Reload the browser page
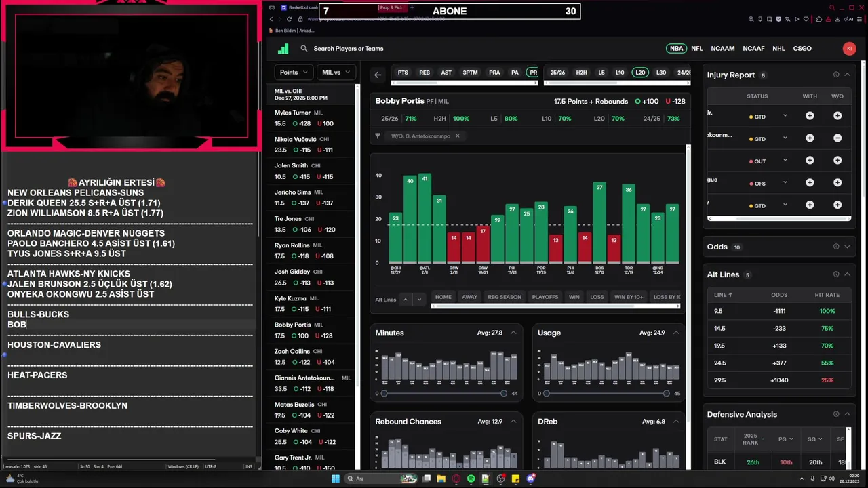 tap(290, 19)
